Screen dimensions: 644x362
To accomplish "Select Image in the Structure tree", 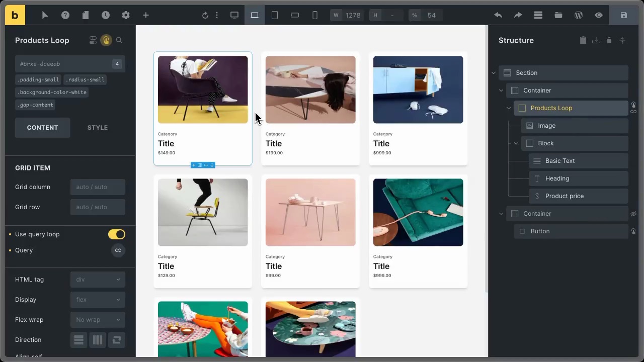I will point(575,126).
